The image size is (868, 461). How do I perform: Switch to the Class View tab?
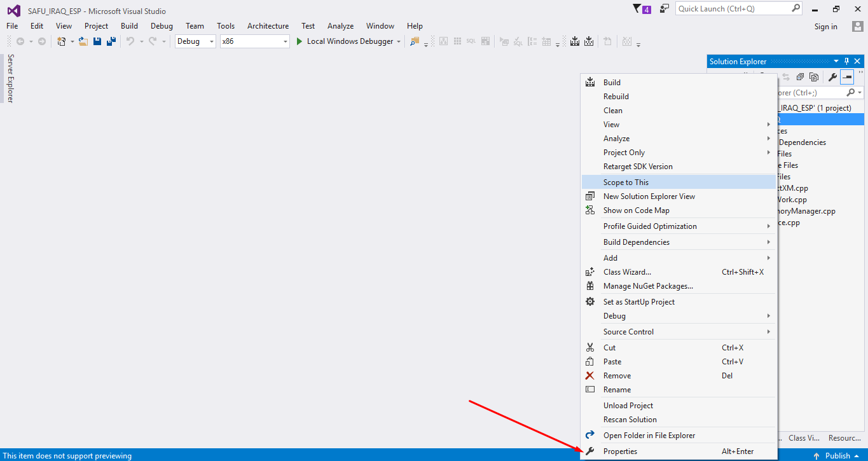pyautogui.click(x=804, y=437)
